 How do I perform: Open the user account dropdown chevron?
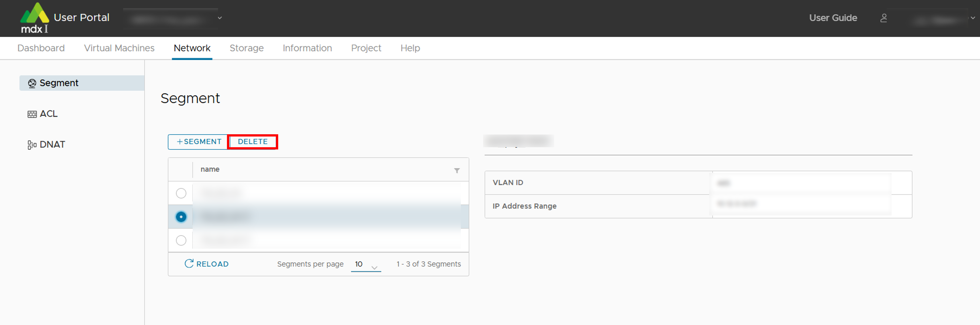click(972, 18)
